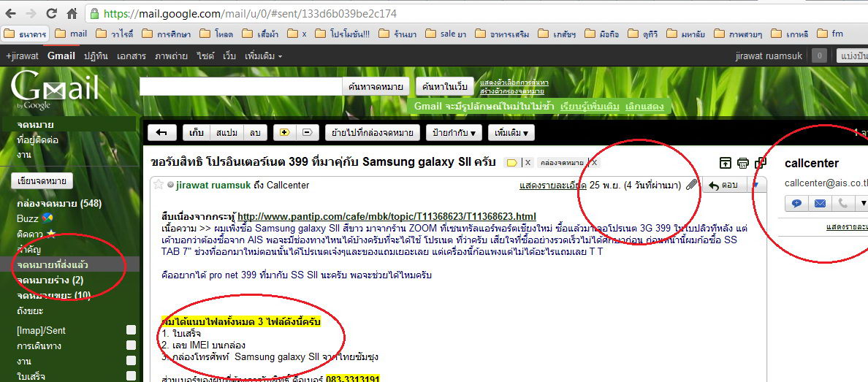
Task: Click ค้นหาในเว็บ search web button
Action: pyautogui.click(x=444, y=86)
